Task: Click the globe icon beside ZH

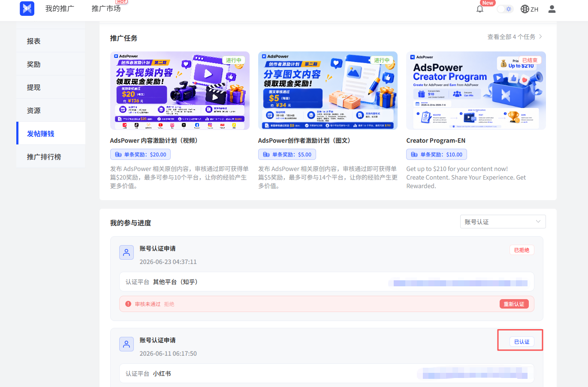Action: [525, 9]
